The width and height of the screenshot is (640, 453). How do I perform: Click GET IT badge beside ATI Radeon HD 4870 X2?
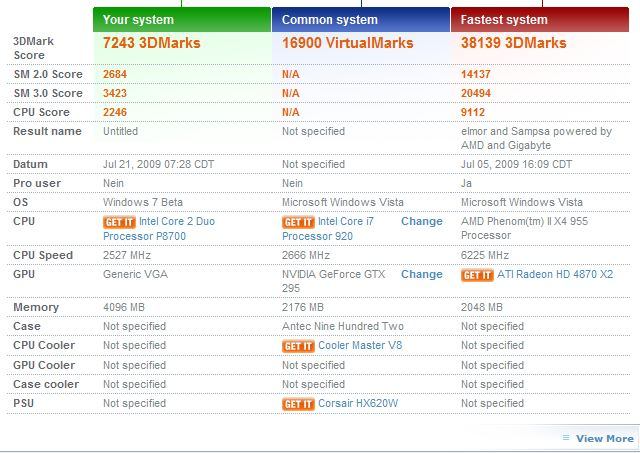tap(477, 275)
